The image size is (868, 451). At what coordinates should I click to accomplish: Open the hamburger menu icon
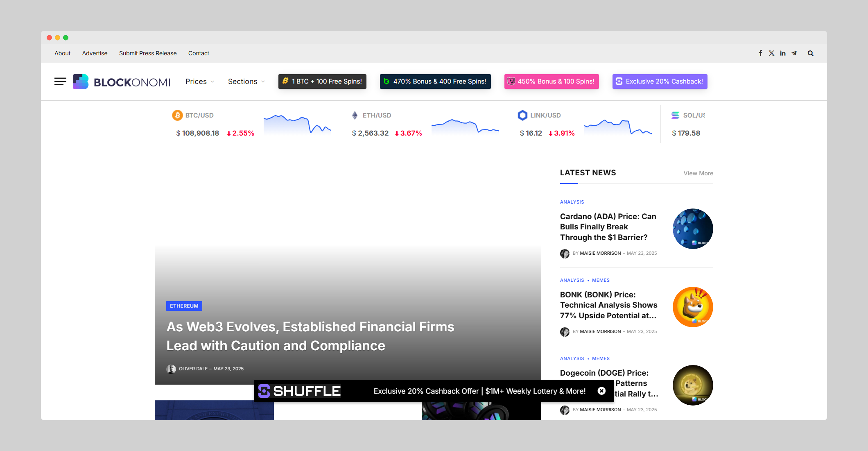(x=60, y=82)
